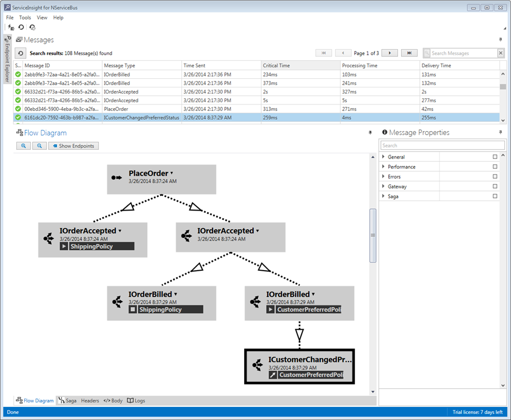Toggle the Saga properties checkbox
The width and height of the screenshot is (511, 420).
pos(495,196)
